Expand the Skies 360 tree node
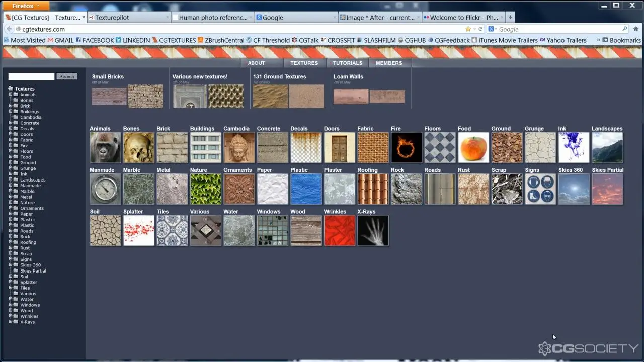Viewport: 644px width, 362px height. point(10,265)
